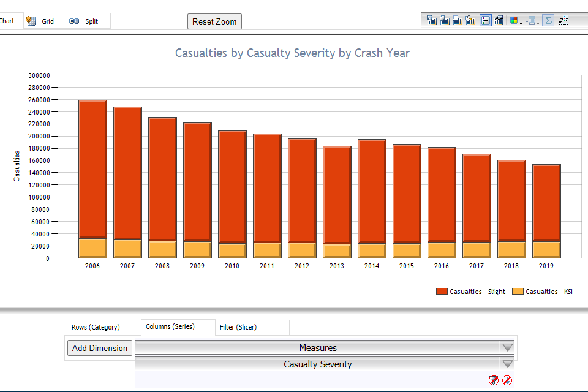Viewport: 588px width, 392px height.
Task: Open the chart type gallery icon
Action: [499, 20]
